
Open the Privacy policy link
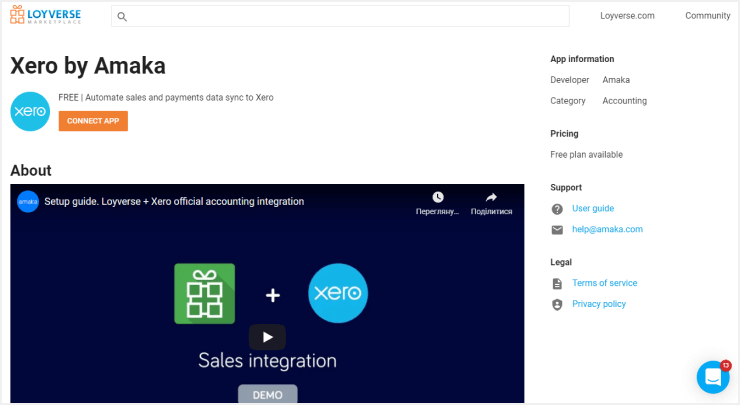pos(599,305)
